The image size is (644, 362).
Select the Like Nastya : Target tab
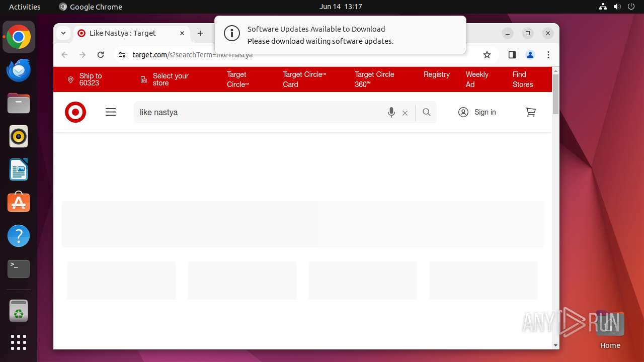coord(132,33)
